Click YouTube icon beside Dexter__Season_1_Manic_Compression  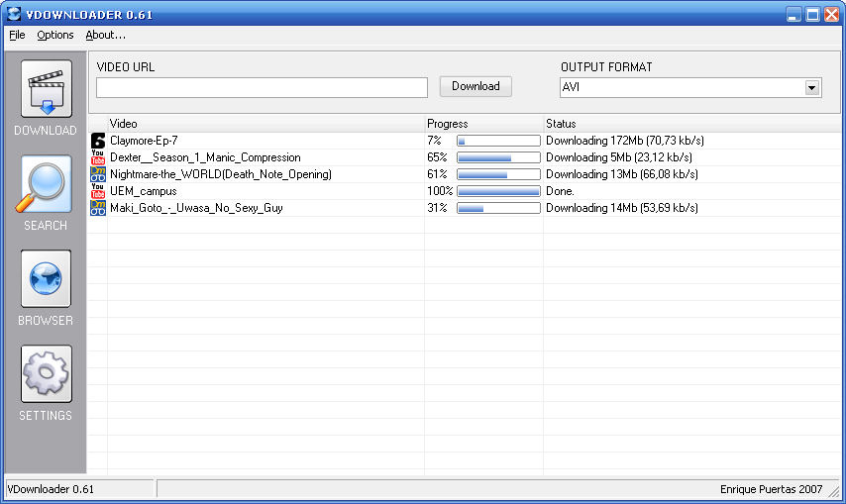pos(98,157)
